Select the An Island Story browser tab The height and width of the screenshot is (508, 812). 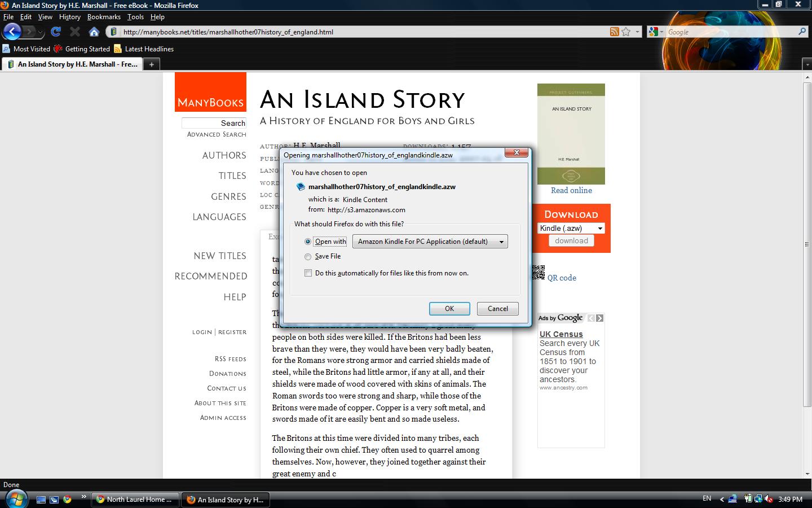(72, 64)
